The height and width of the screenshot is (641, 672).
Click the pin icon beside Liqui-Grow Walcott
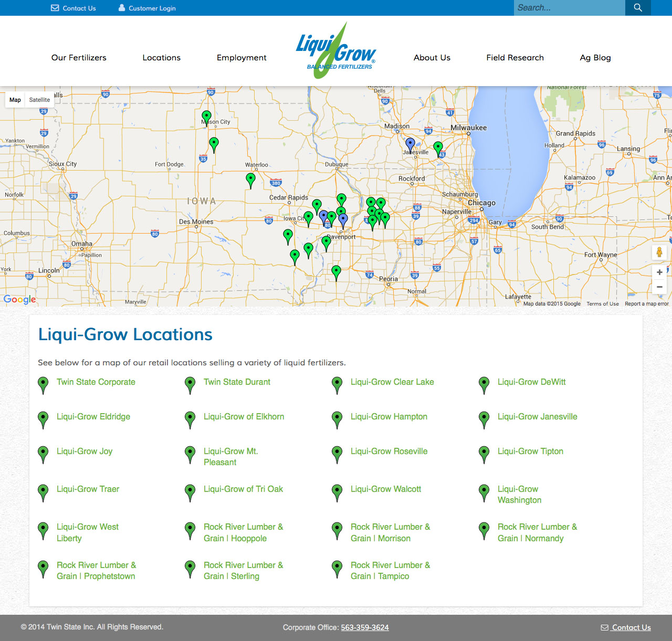coord(338,492)
